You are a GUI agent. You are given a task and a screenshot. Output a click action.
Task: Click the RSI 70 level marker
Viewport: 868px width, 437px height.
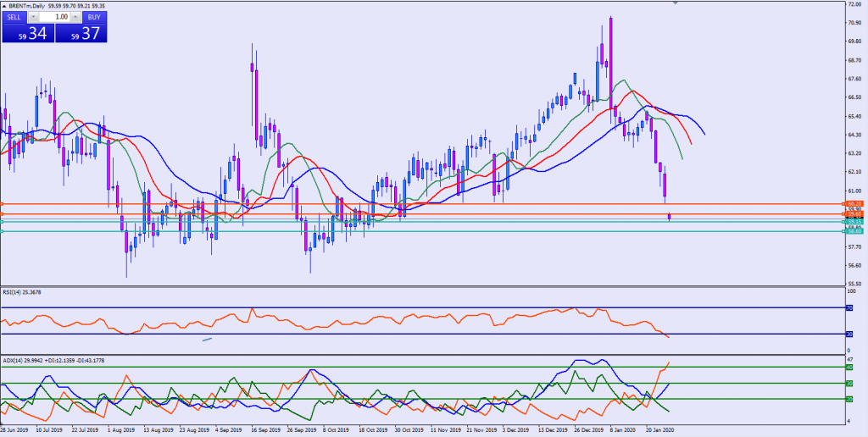click(849, 308)
